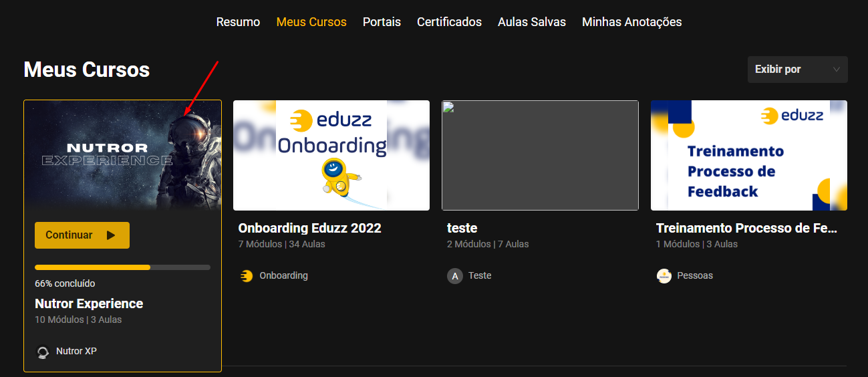
Task: View the Minhas Anotações tab
Action: (632, 22)
